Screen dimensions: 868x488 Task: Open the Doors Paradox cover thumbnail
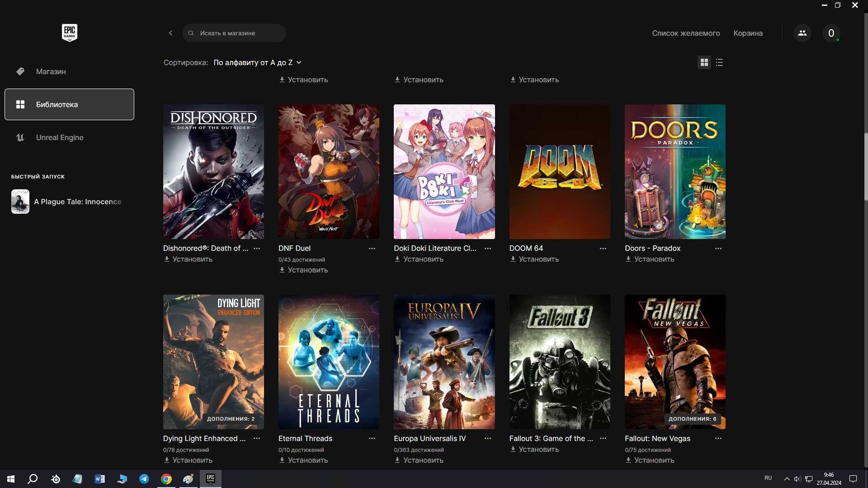(675, 172)
